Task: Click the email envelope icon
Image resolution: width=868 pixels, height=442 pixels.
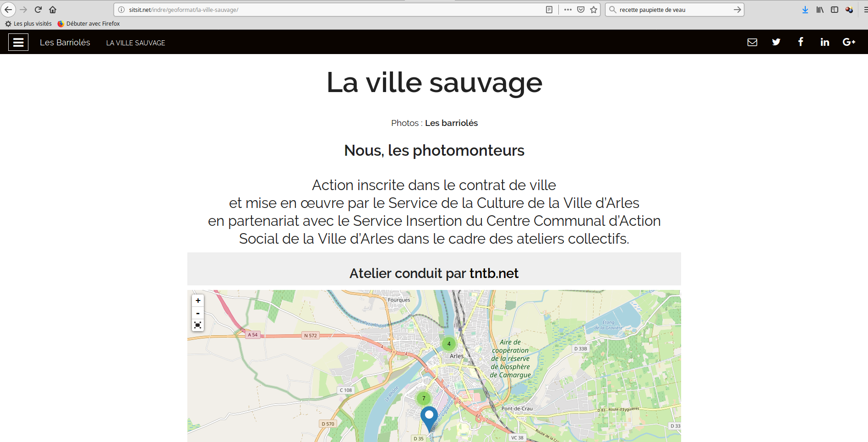Action: (x=752, y=42)
